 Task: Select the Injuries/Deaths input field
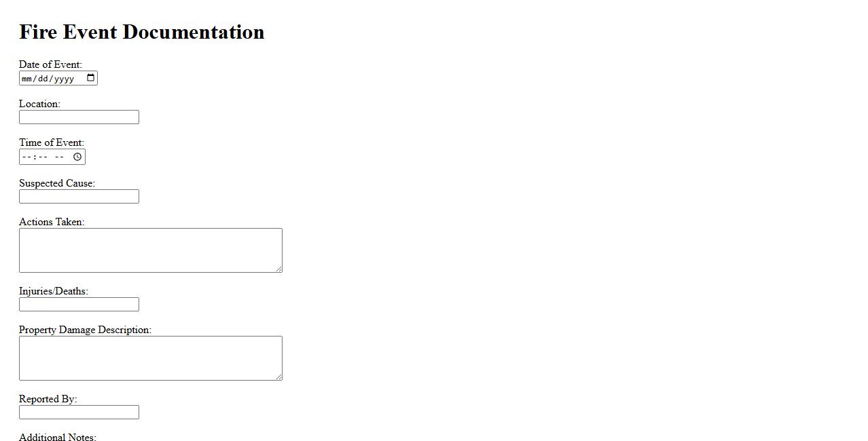click(79, 305)
